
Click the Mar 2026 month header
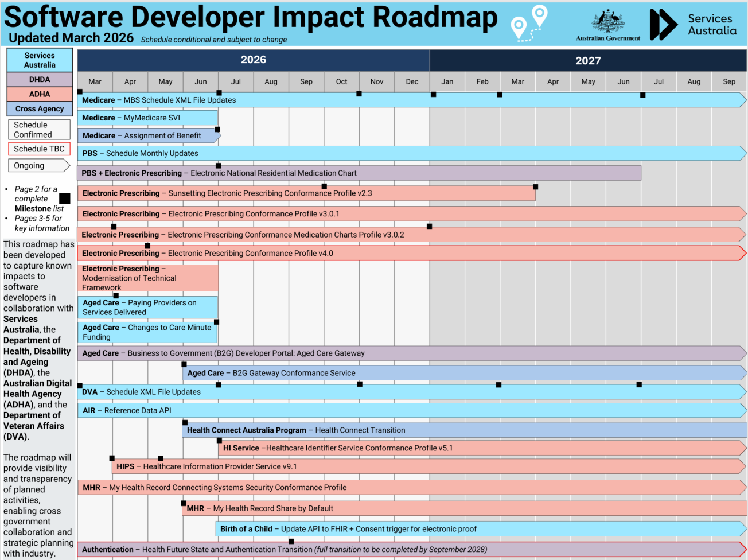coord(95,81)
